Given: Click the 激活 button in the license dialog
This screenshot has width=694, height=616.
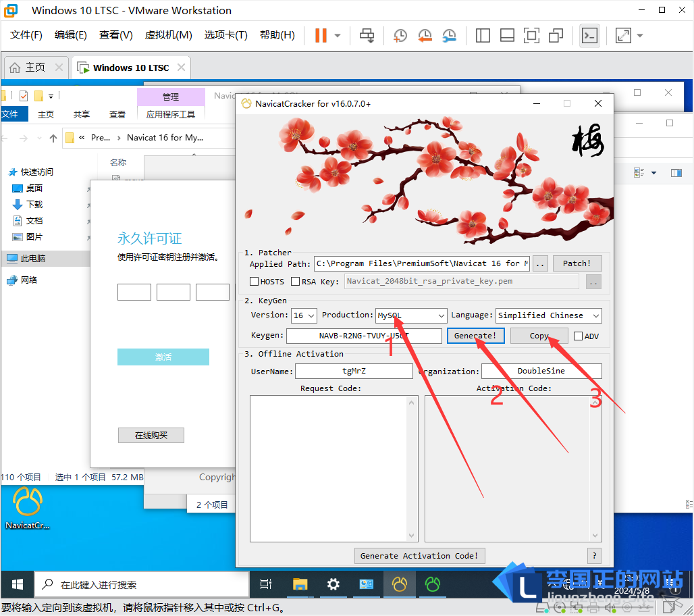Looking at the screenshot, I should (x=163, y=357).
